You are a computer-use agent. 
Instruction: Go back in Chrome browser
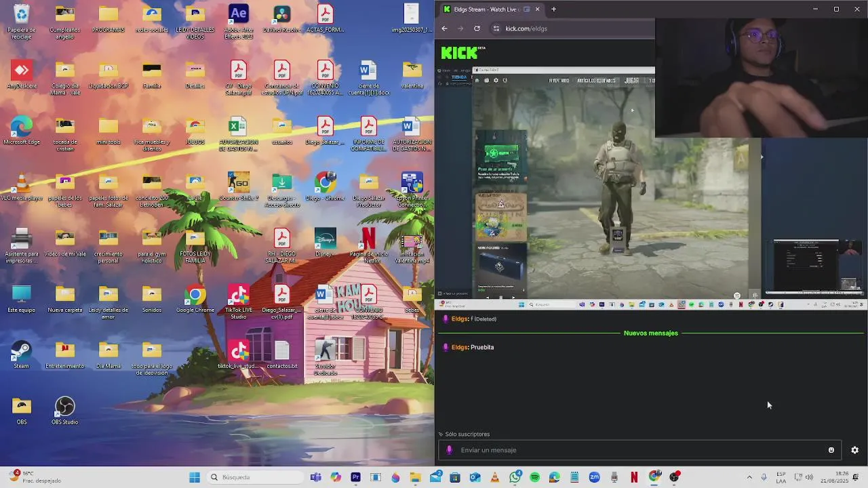444,28
